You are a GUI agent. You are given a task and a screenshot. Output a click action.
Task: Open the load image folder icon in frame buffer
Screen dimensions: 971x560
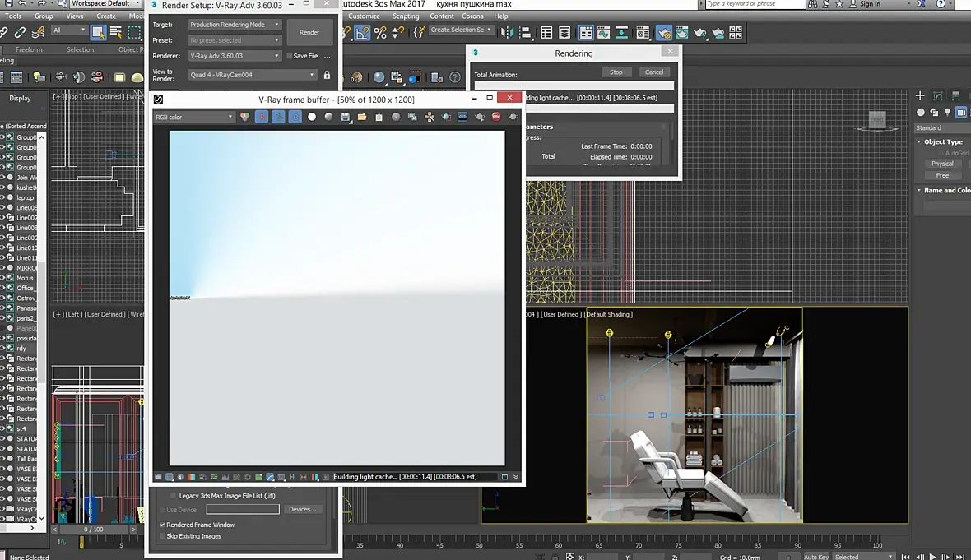pos(362,118)
